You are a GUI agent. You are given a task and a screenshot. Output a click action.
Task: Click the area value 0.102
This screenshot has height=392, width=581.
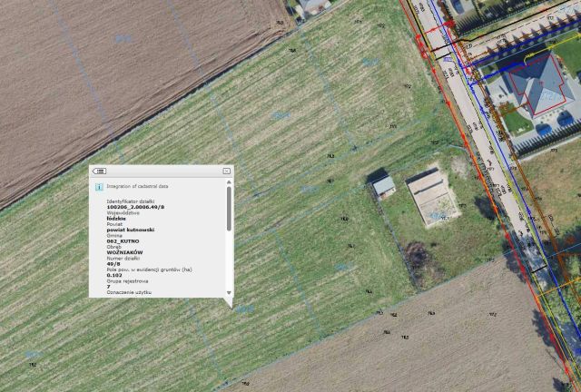[x=114, y=275]
